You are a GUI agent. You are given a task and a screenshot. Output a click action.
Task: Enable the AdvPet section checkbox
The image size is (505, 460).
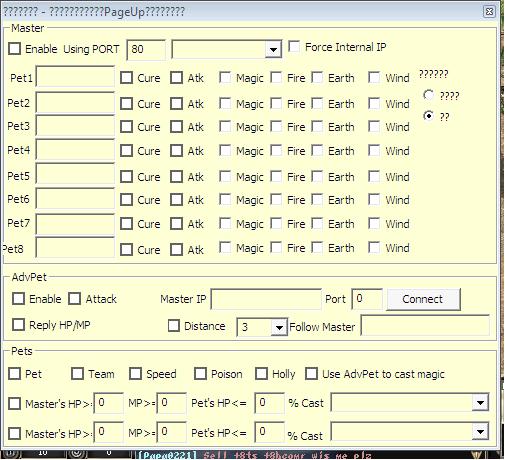pos(18,298)
